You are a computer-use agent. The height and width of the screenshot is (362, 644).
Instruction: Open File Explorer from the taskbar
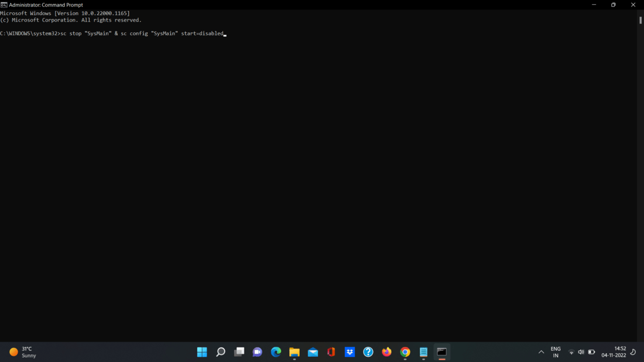[x=294, y=351]
